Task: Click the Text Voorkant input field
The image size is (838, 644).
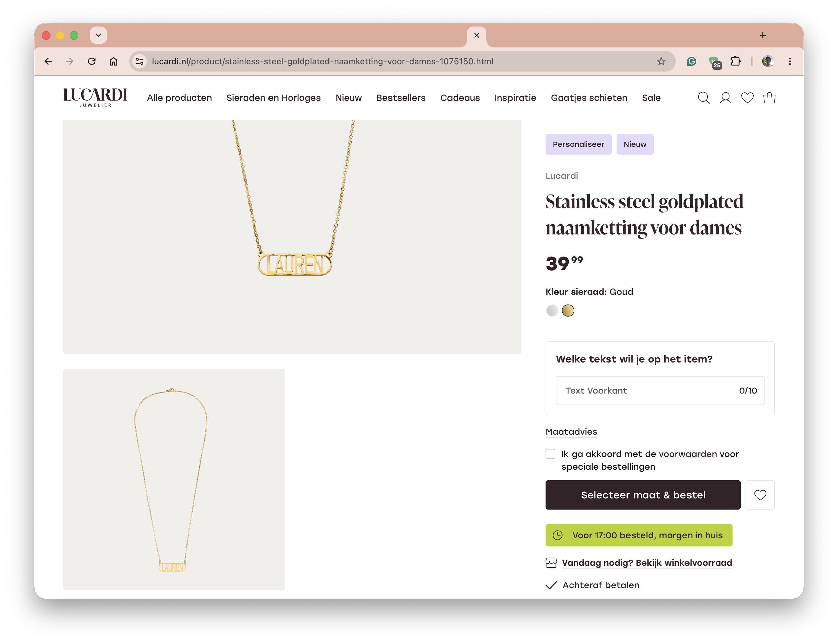Action: coord(660,391)
